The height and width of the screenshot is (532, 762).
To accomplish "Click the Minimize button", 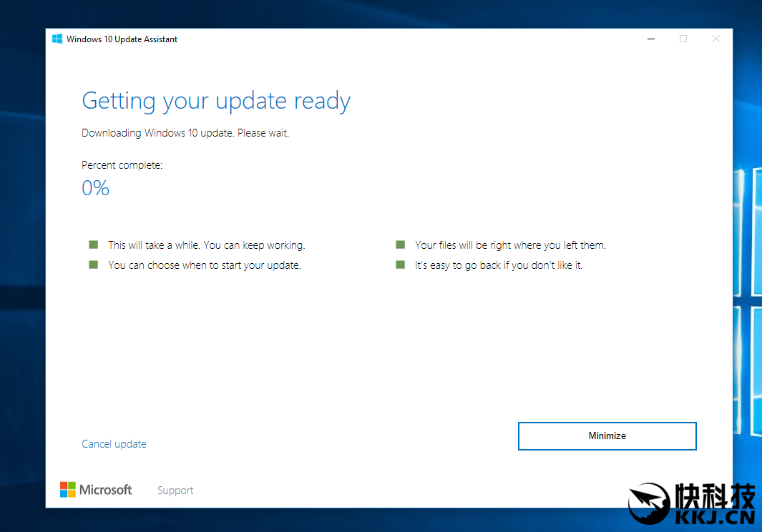I will pos(607,435).
